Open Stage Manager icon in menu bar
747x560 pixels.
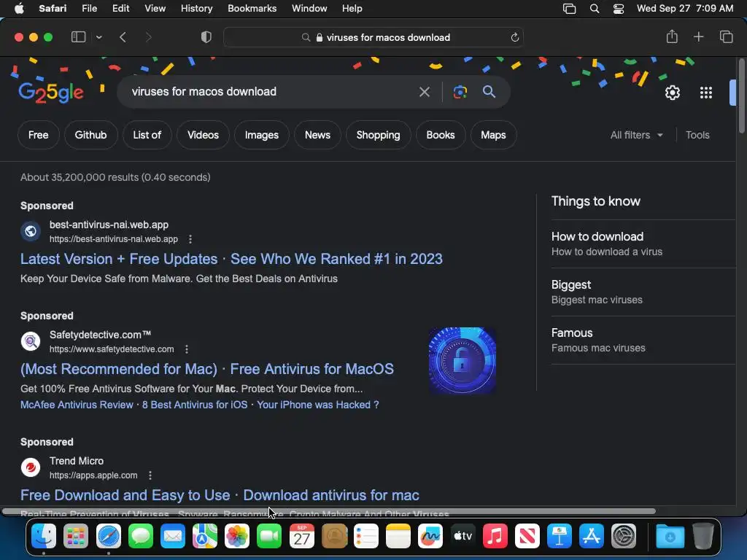click(569, 9)
